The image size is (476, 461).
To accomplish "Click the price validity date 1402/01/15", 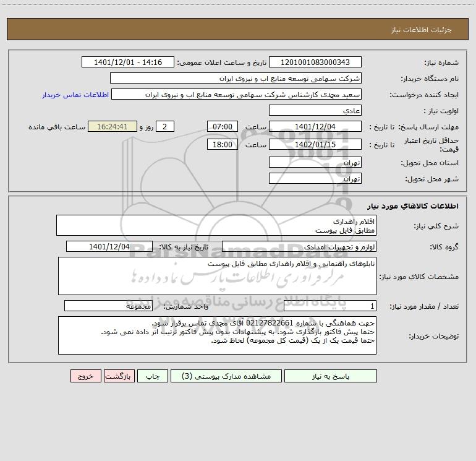I will pyautogui.click(x=315, y=144).
